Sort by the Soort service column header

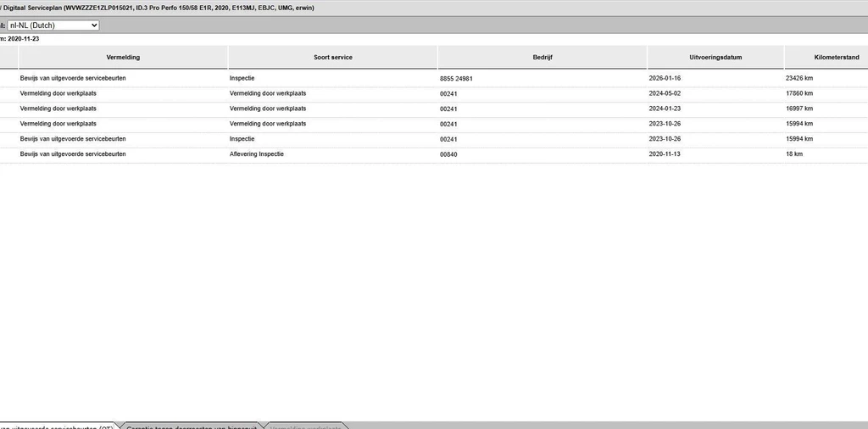(332, 57)
